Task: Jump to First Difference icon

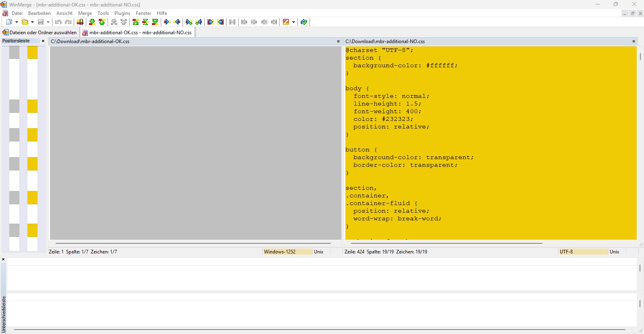Action: click(x=136, y=22)
